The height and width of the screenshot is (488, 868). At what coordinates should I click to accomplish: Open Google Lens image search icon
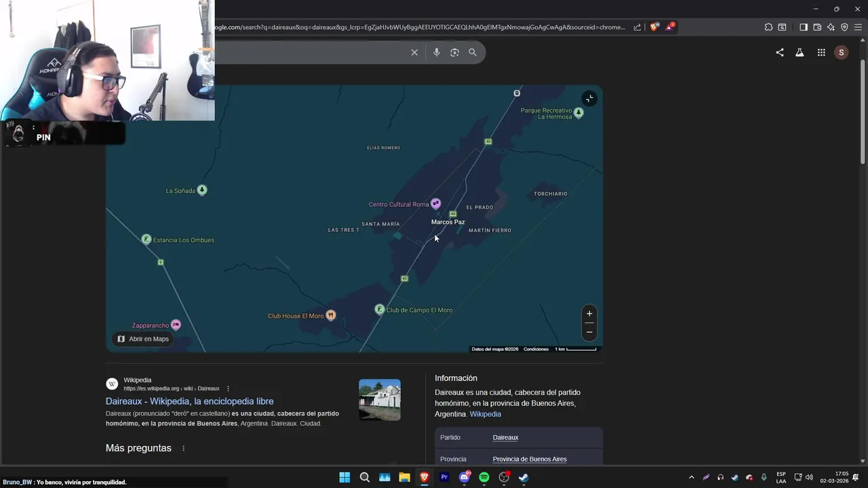click(x=454, y=52)
